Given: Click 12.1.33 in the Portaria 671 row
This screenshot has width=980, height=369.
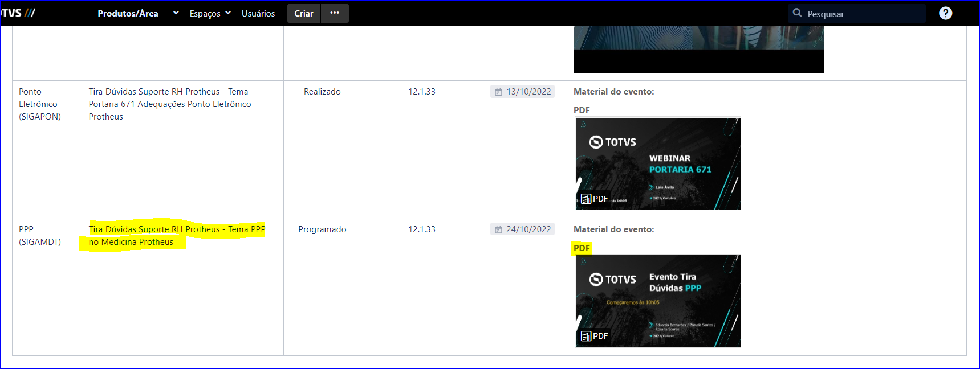Looking at the screenshot, I should [421, 91].
